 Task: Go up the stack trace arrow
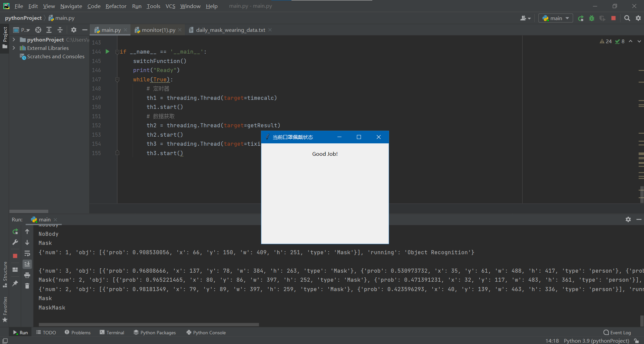click(x=27, y=231)
